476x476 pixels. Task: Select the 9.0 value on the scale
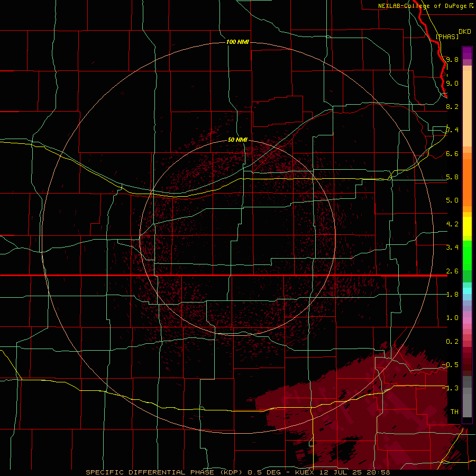click(452, 83)
